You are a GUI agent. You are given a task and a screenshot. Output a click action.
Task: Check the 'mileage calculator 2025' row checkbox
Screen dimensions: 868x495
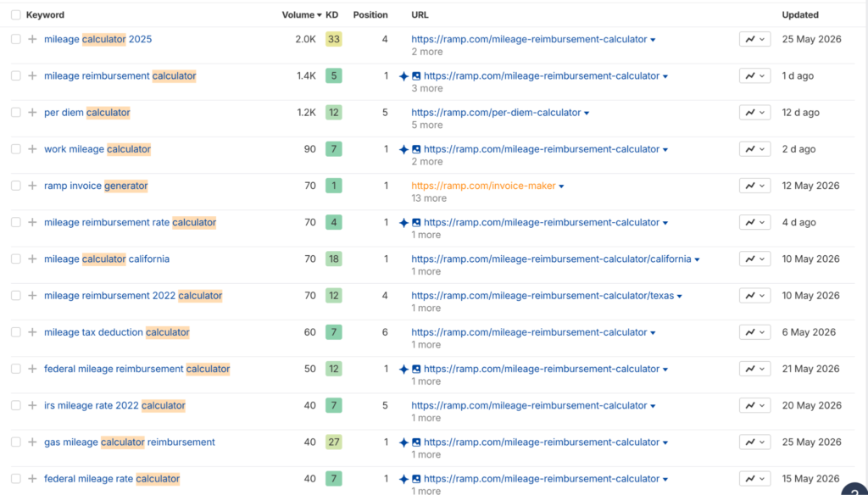click(x=15, y=39)
